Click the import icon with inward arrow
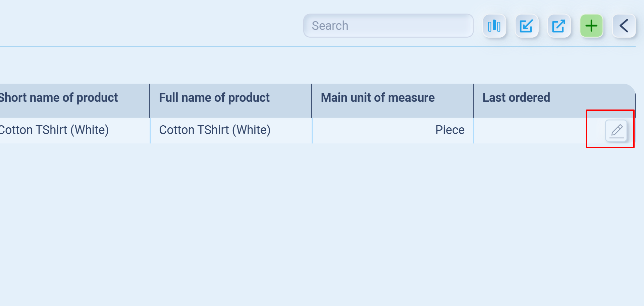This screenshot has height=306, width=644. 526,26
